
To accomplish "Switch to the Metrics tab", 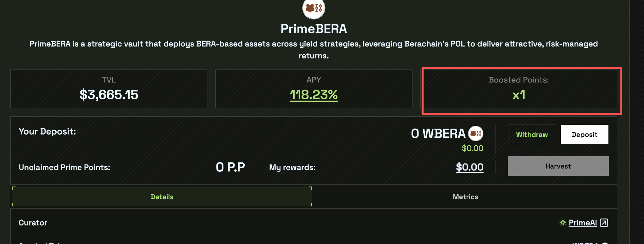I will 465,197.
